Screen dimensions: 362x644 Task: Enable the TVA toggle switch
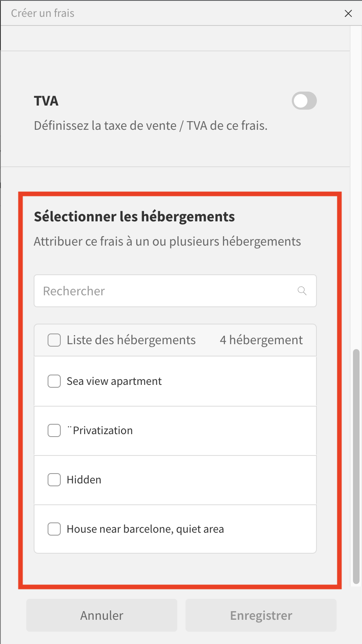(x=304, y=101)
